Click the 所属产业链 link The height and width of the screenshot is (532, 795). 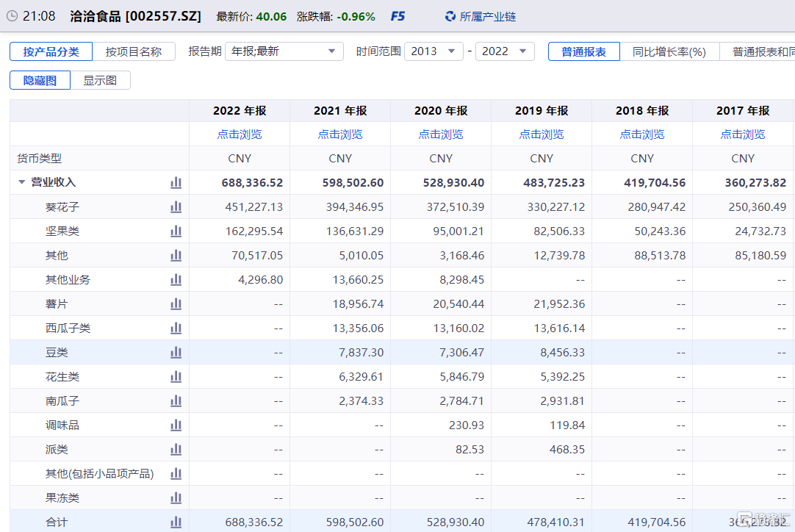pos(488,17)
